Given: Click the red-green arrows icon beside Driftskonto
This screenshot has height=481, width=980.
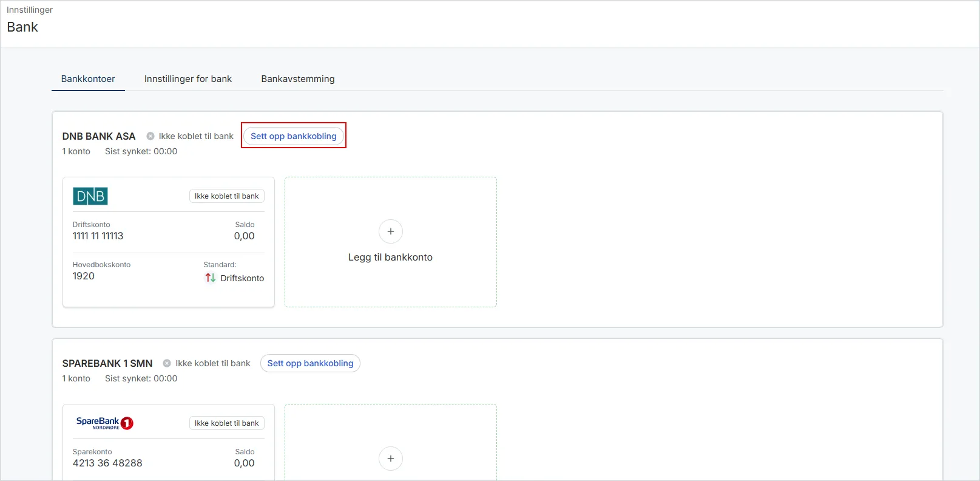Looking at the screenshot, I should click(211, 278).
